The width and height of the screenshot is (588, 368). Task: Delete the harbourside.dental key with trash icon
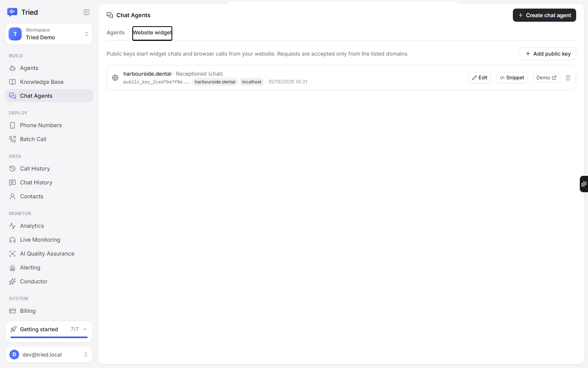coord(568,78)
